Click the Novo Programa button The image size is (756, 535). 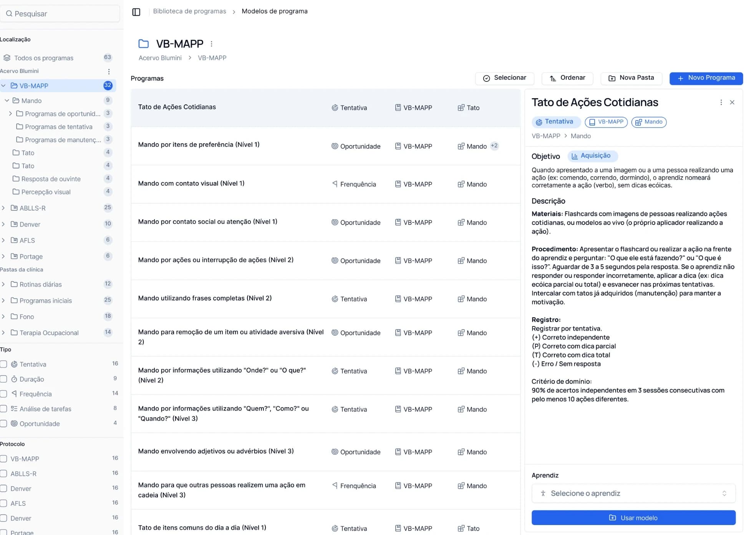tap(706, 78)
